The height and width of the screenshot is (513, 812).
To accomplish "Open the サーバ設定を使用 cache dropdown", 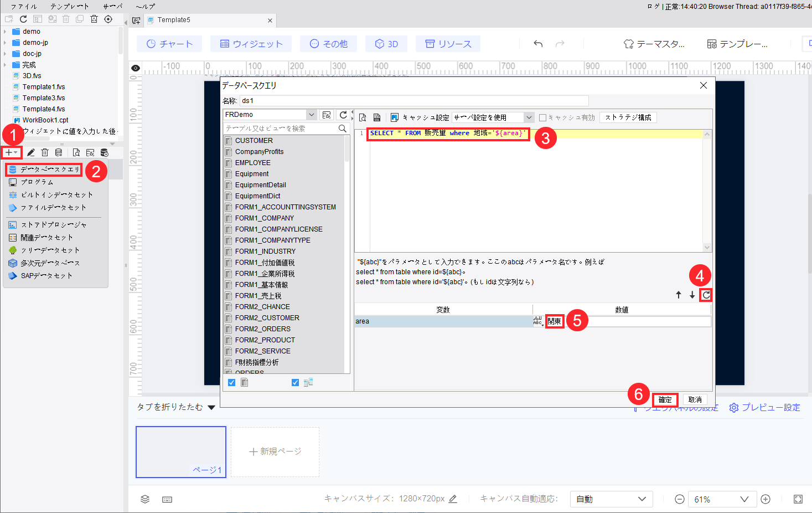I will point(529,117).
